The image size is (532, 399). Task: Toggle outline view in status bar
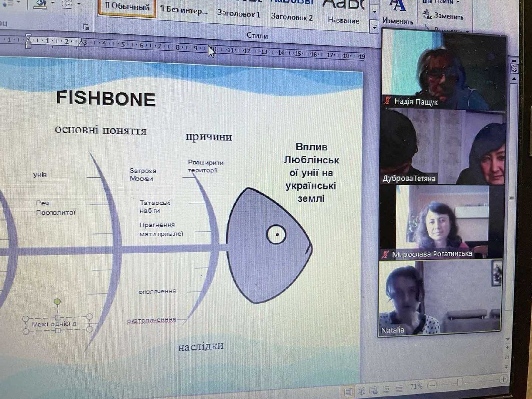coord(387,389)
